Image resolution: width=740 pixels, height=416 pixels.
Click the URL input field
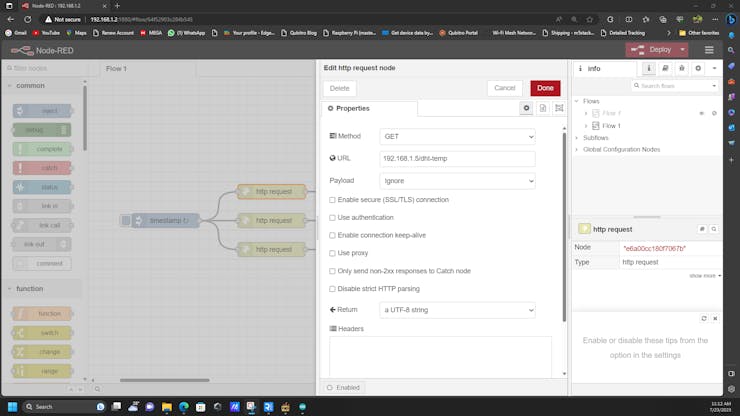(x=458, y=158)
